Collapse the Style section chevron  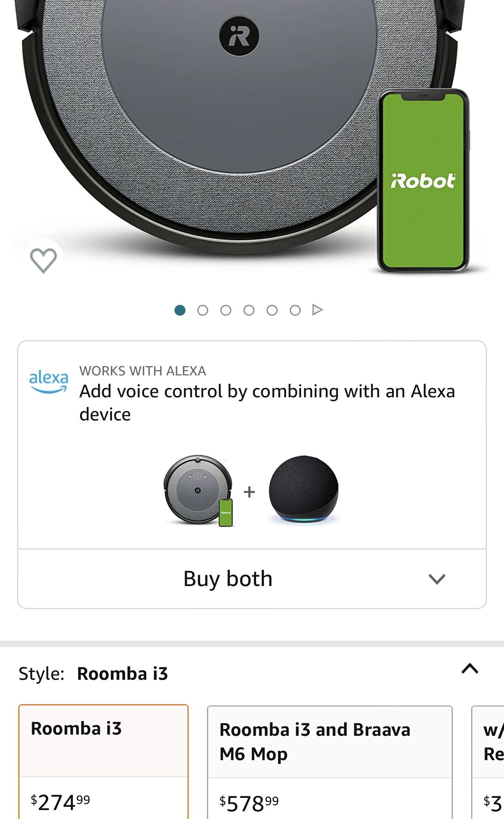(x=470, y=668)
